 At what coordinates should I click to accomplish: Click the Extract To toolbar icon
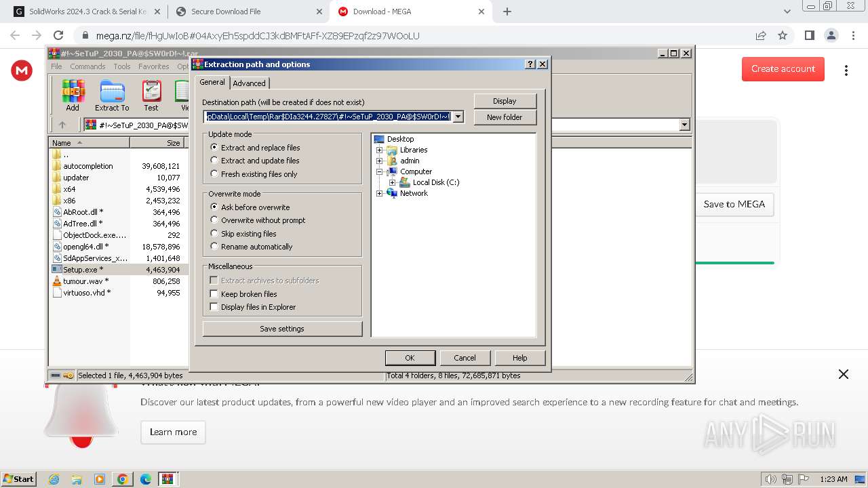point(112,96)
